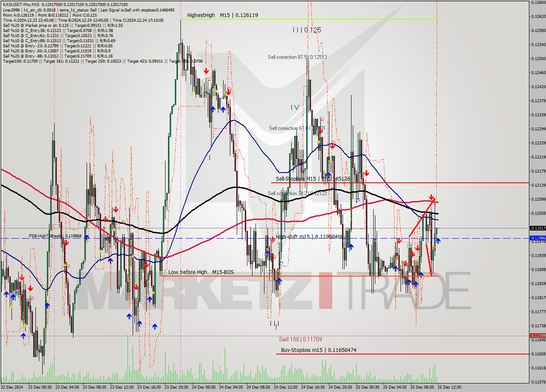Click the 23 Dec 08:30 time label
Image resolution: width=546 pixels, height=392 pixels.
tap(95, 387)
